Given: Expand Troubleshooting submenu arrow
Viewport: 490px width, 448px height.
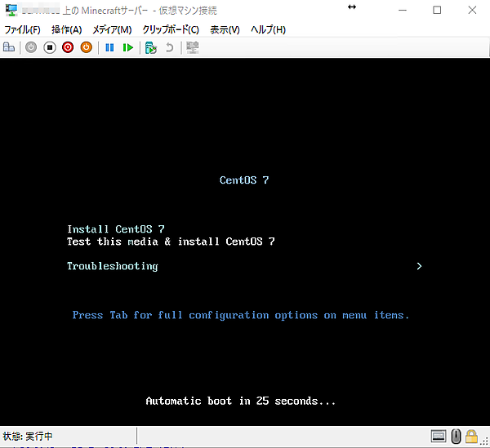Looking at the screenshot, I should coord(419,266).
